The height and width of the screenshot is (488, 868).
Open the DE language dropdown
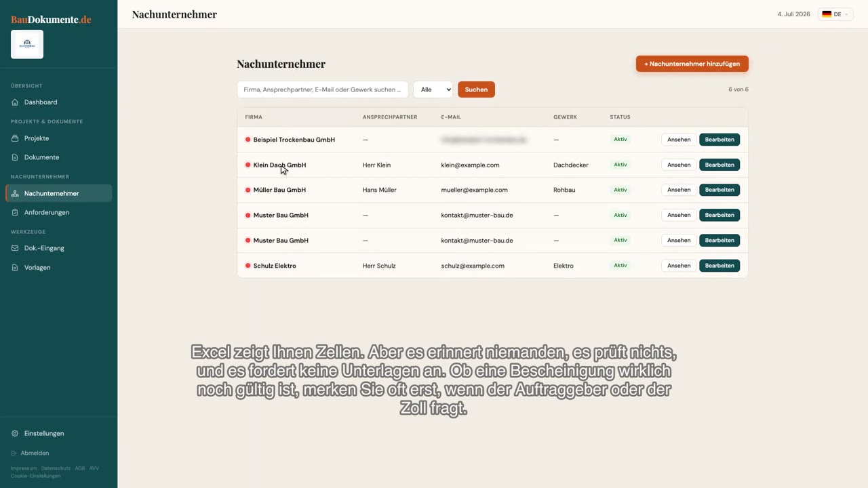pyautogui.click(x=835, y=14)
